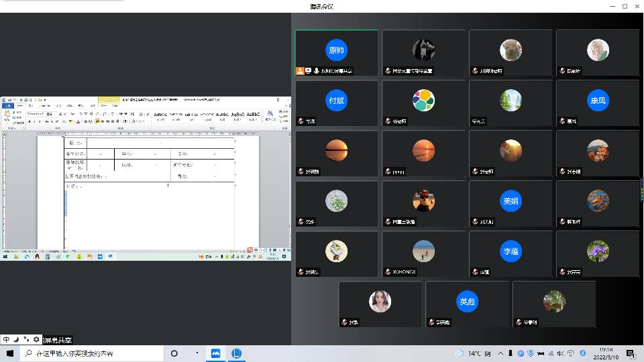Open the 14°C weather widget
Image resolution: width=644 pixels, height=362 pixels.
click(x=473, y=353)
